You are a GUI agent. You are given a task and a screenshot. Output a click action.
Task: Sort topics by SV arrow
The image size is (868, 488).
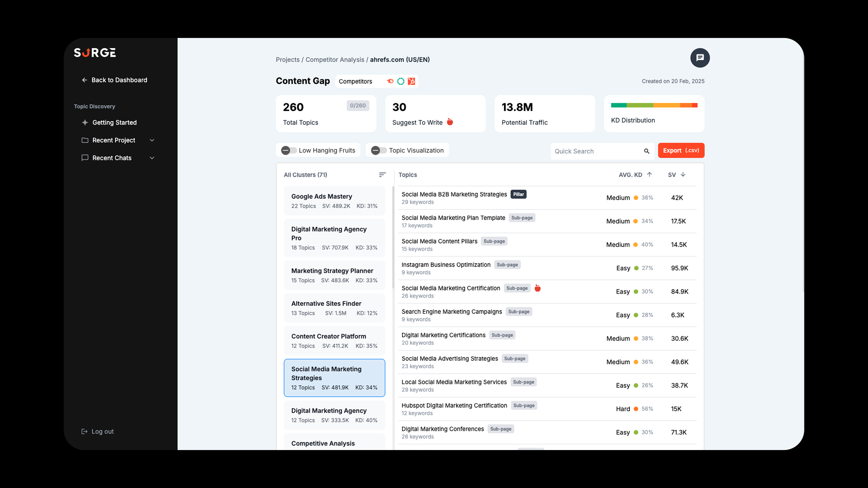pyautogui.click(x=683, y=174)
